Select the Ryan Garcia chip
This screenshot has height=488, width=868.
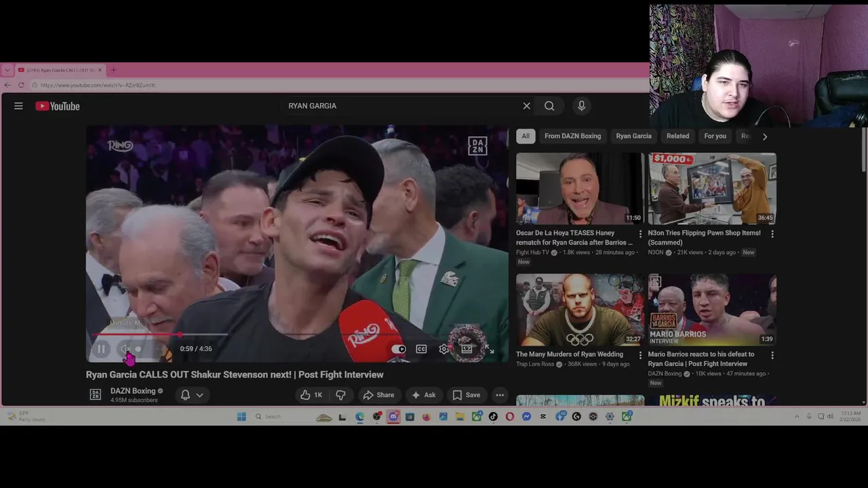(x=633, y=136)
